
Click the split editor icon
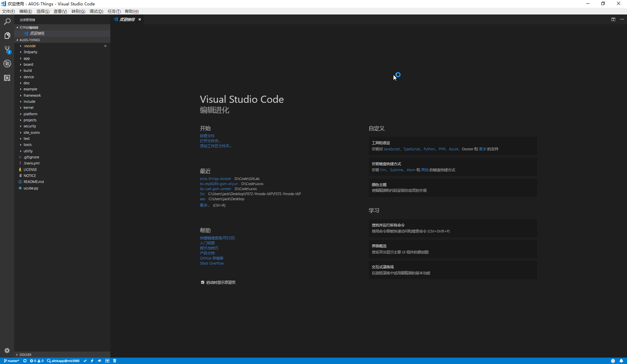(613, 20)
